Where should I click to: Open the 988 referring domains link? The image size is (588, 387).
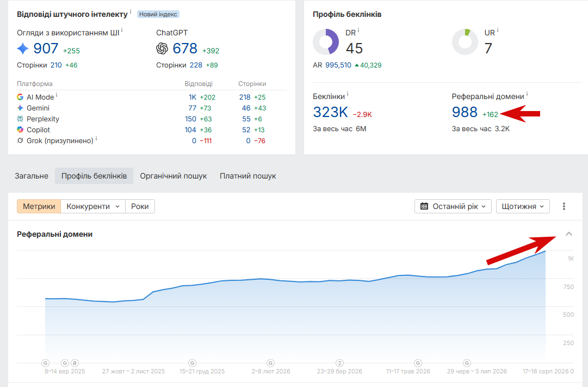(465, 112)
